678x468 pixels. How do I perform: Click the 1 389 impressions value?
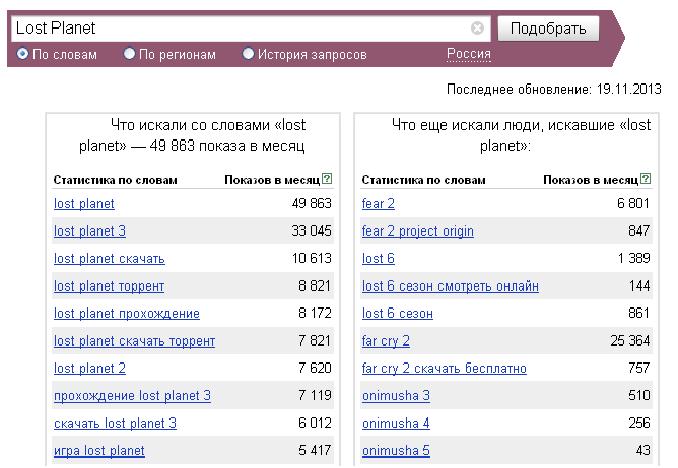(x=634, y=258)
